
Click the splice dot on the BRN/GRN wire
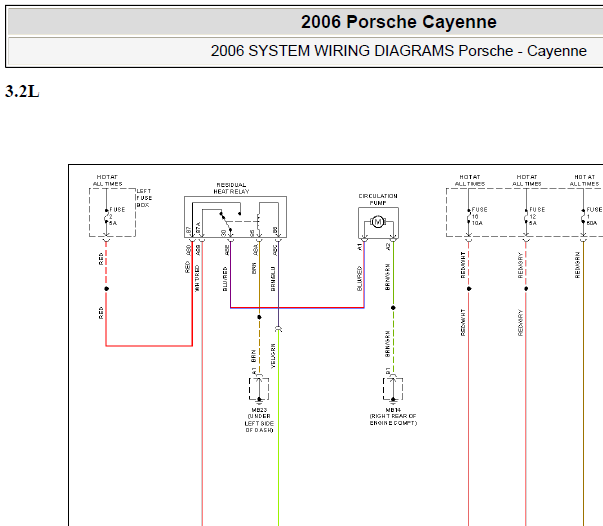click(x=393, y=308)
